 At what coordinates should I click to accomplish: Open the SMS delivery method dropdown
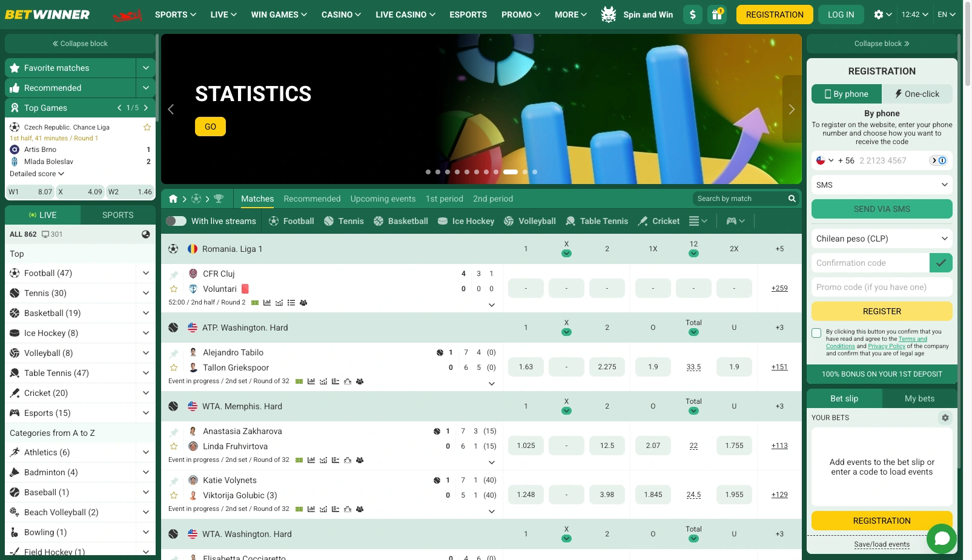click(x=882, y=185)
